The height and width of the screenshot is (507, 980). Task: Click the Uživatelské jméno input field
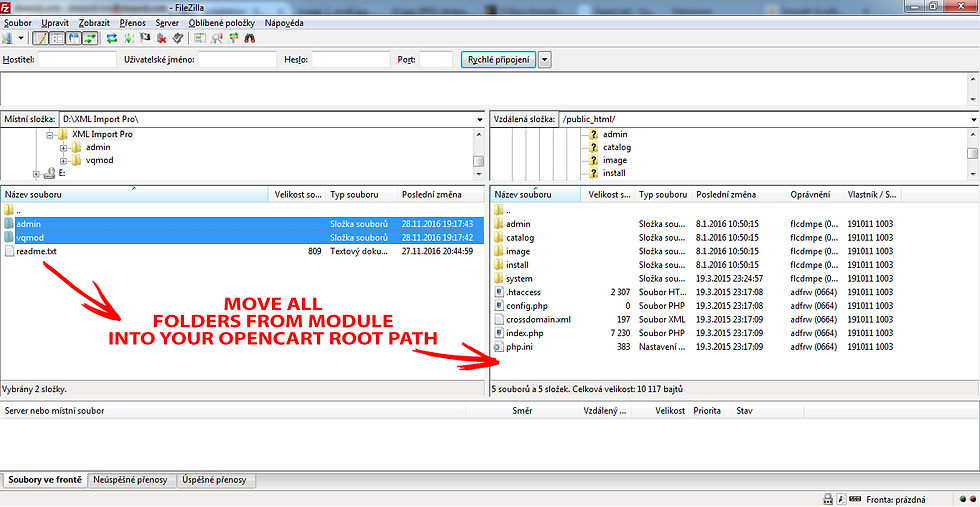238,59
